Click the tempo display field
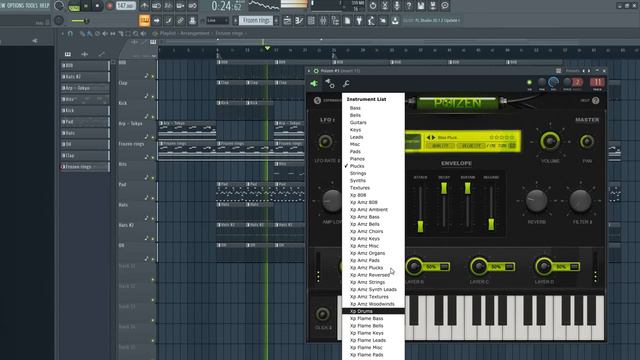The image size is (640, 360). tap(126, 6)
